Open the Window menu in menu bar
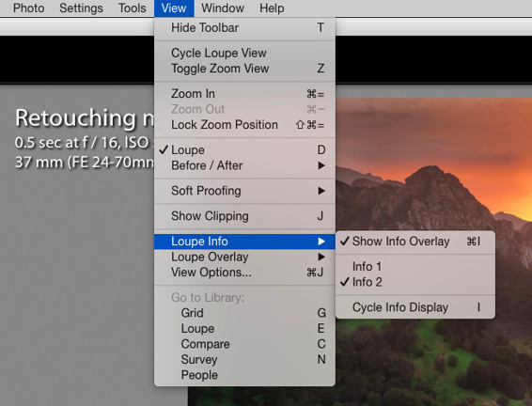The image size is (532, 406). pos(223,8)
